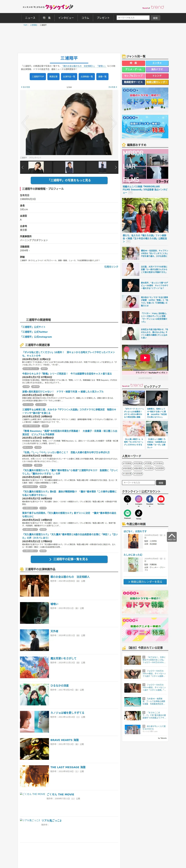Image resolution: width=186 pixels, height=868 pixels.
Task: Click 三浦翔平の記事一覧を見る button
Action: click(69, 559)
